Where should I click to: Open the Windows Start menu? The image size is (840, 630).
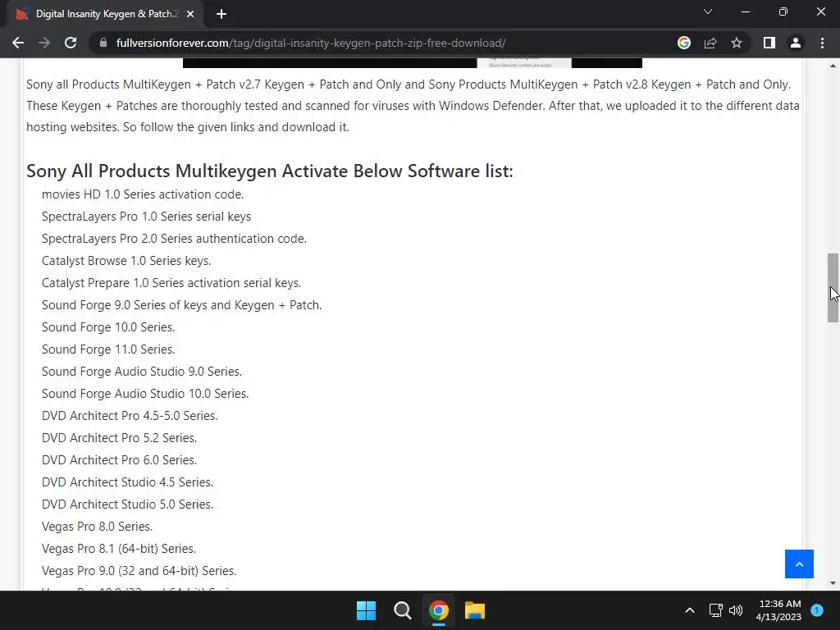(x=367, y=610)
